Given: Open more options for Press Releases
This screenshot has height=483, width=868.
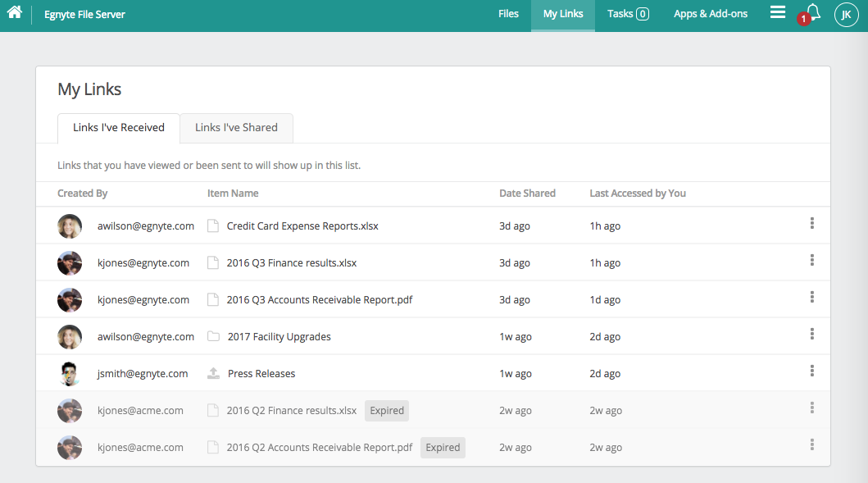Looking at the screenshot, I should (812, 371).
